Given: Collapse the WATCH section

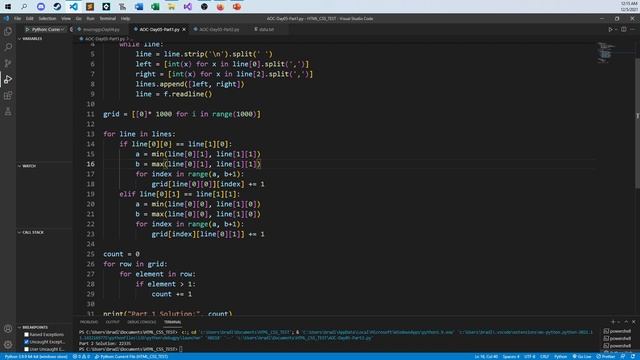Looking at the screenshot, I should tap(27, 166).
